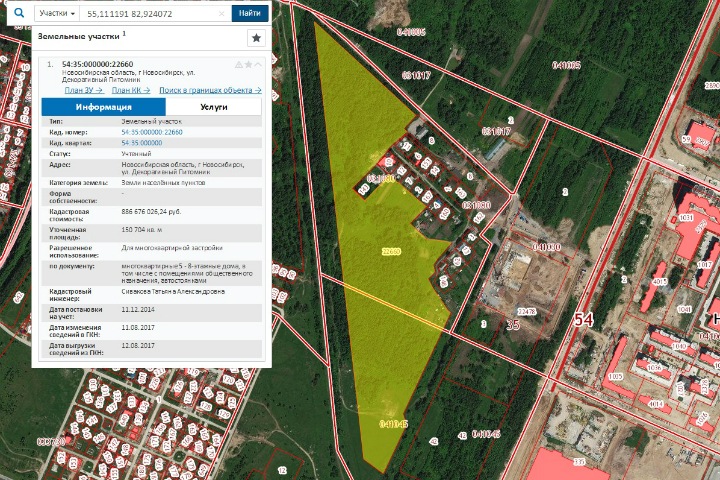The width and height of the screenshot is (720, 480).
Task: Clear the search field with the X
Action: [x=221, y=14]
